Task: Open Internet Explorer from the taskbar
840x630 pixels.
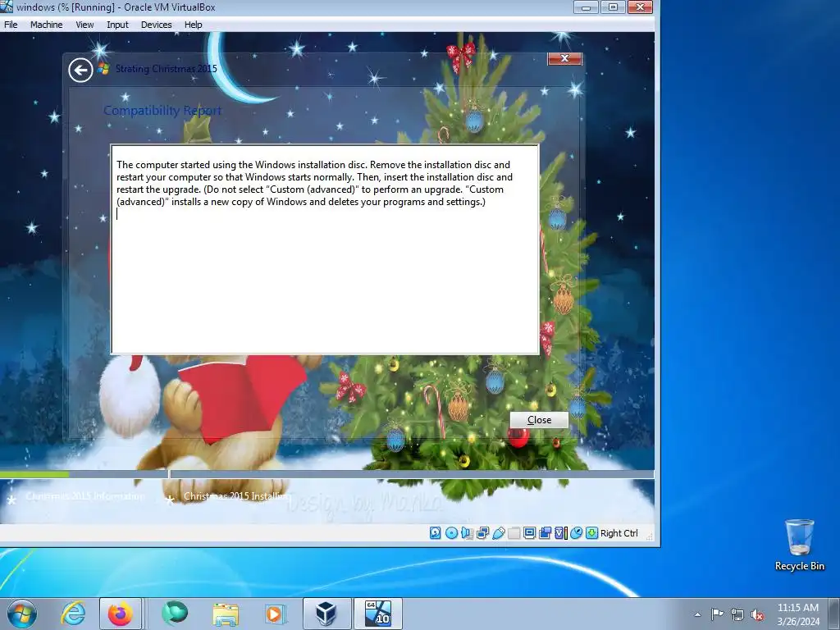Action: [73, 614]
